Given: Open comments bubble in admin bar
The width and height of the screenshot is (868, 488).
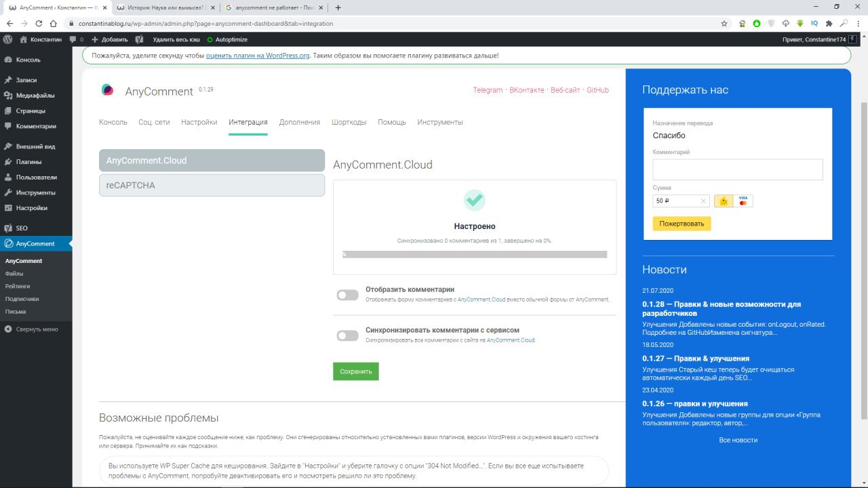Looking at the screenshot, I should click(x=77, y=39).
